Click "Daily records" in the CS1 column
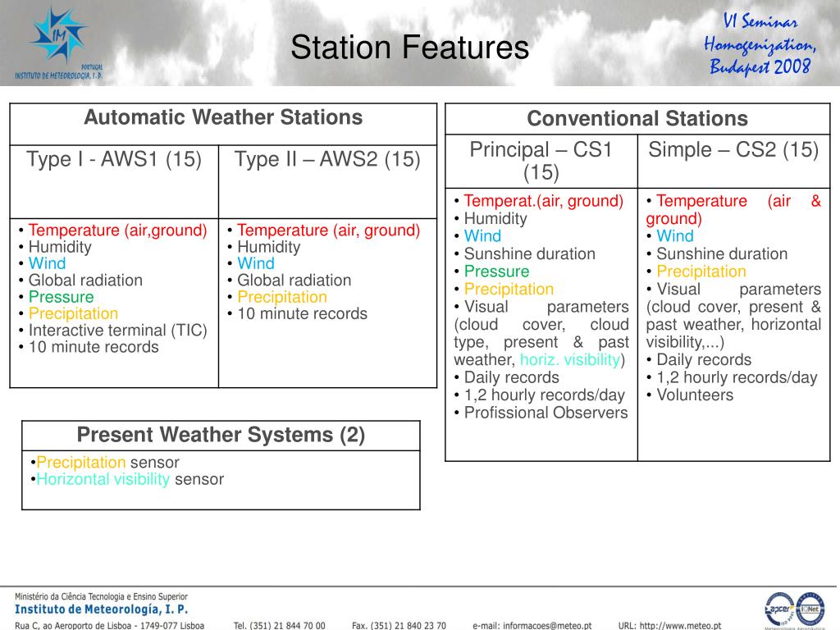The image size is (840, 630). pyautogui.click(x=512, y=377)
